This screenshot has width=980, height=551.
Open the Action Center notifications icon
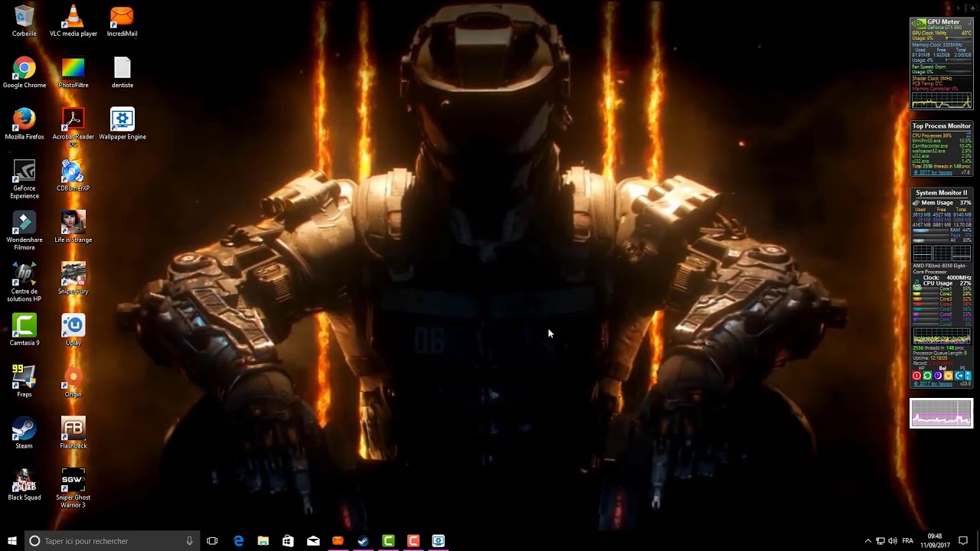click(963, 541)
